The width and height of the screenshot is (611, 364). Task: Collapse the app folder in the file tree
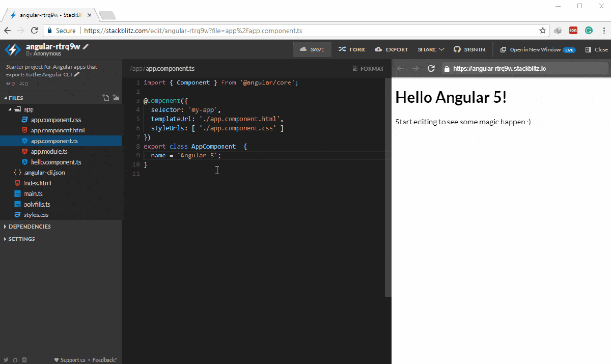pyautogui.click(x=11, y=109)
